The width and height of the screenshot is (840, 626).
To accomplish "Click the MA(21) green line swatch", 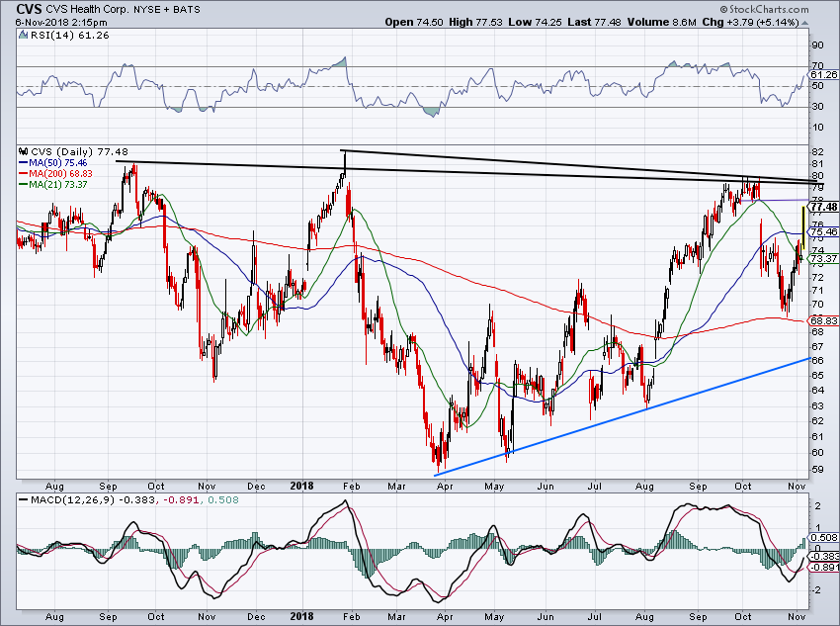I will [24, 184].
